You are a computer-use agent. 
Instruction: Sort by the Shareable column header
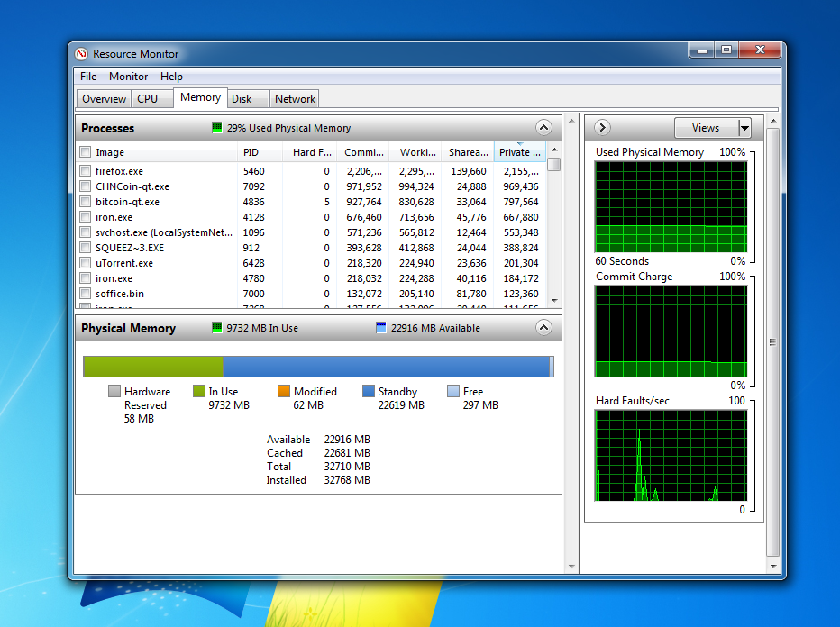click(468, 152)
